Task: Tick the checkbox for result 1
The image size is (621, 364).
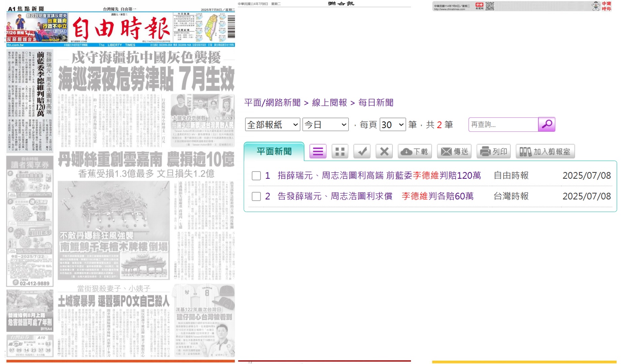Action: (x=256, y=176)
